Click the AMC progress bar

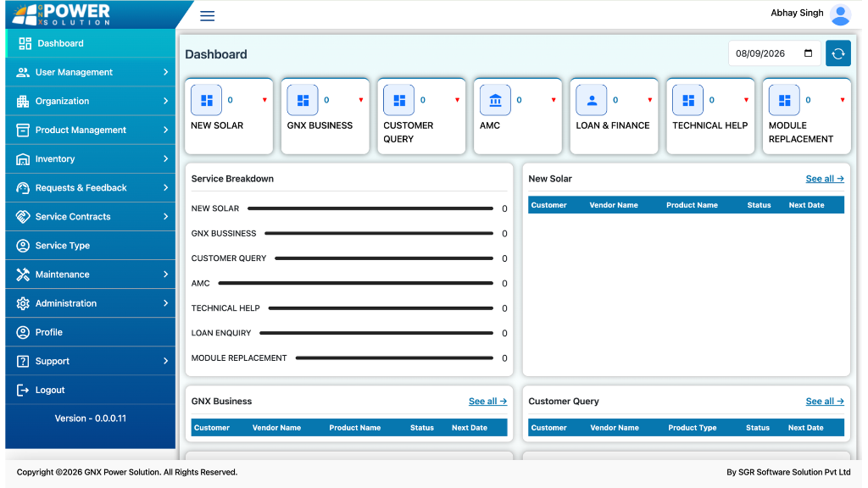pos(355,283)
